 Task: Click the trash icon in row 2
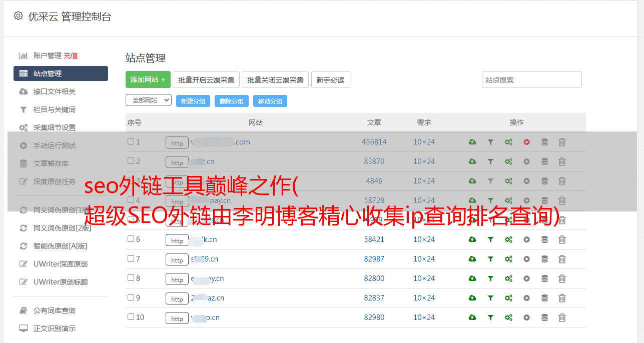[x=562, y=161]
